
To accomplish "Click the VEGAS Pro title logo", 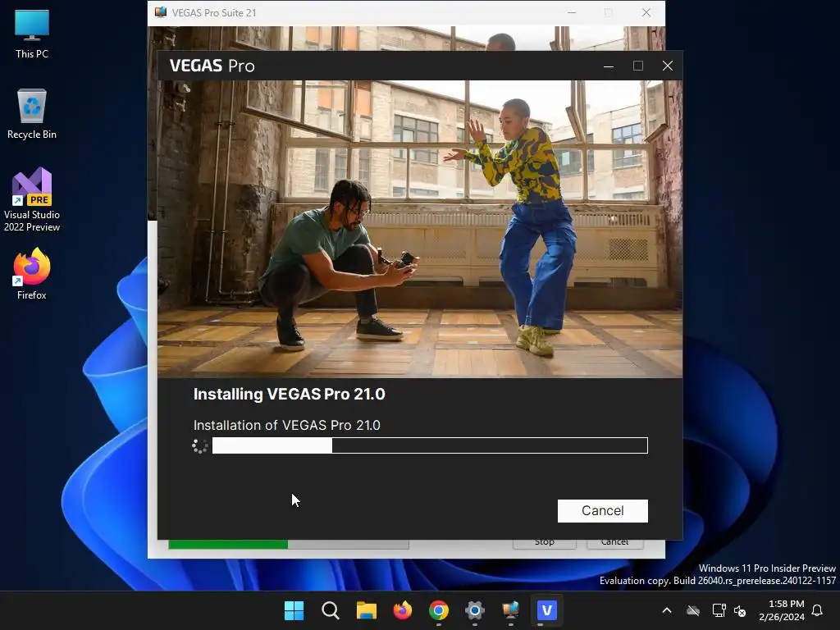I will tap(212, 66).
